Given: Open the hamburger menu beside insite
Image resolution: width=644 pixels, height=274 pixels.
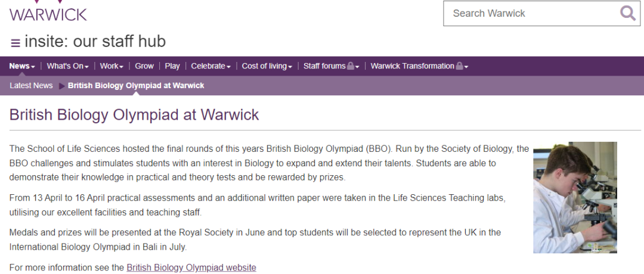Looking at the screenshot, I should pos(15,43).
